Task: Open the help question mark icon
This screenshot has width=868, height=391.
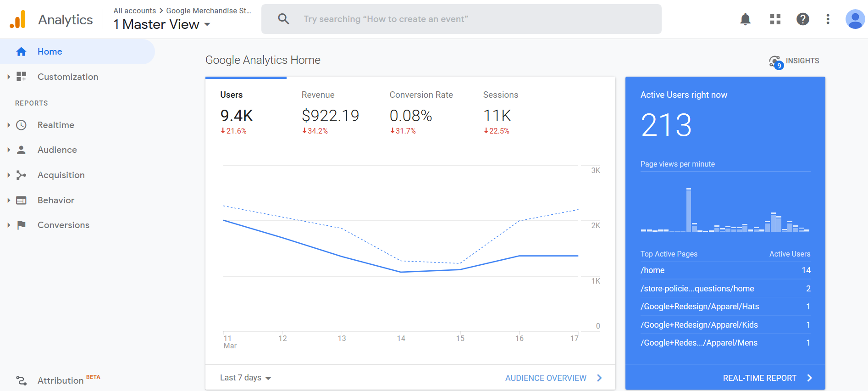Action: click(803, 19)
